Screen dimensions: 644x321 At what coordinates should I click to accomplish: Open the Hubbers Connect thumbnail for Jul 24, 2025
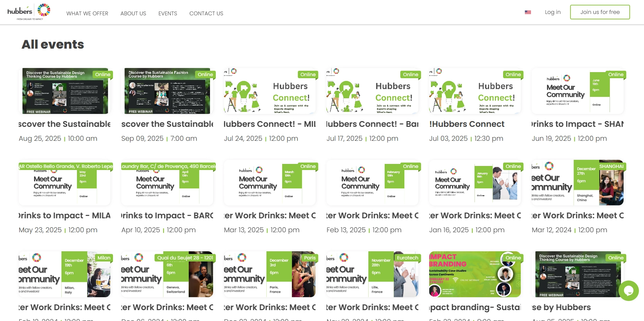(270, 91)
